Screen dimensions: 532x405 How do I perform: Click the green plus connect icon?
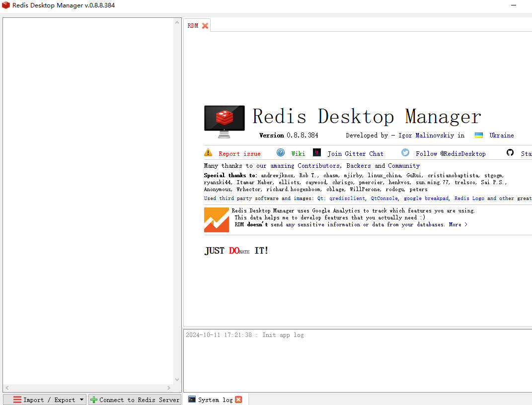tap(94, 400)
